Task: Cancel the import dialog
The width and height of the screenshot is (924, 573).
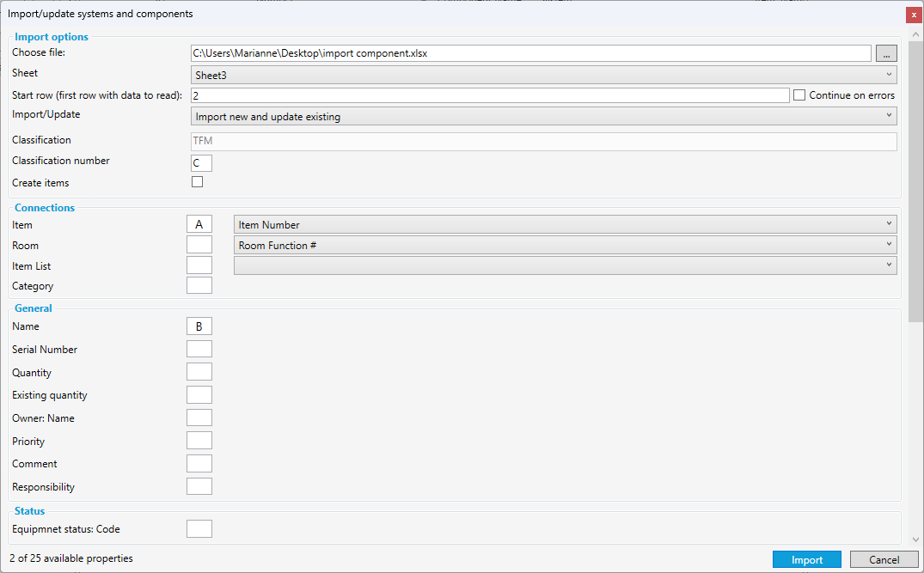Action: point(884,559)
